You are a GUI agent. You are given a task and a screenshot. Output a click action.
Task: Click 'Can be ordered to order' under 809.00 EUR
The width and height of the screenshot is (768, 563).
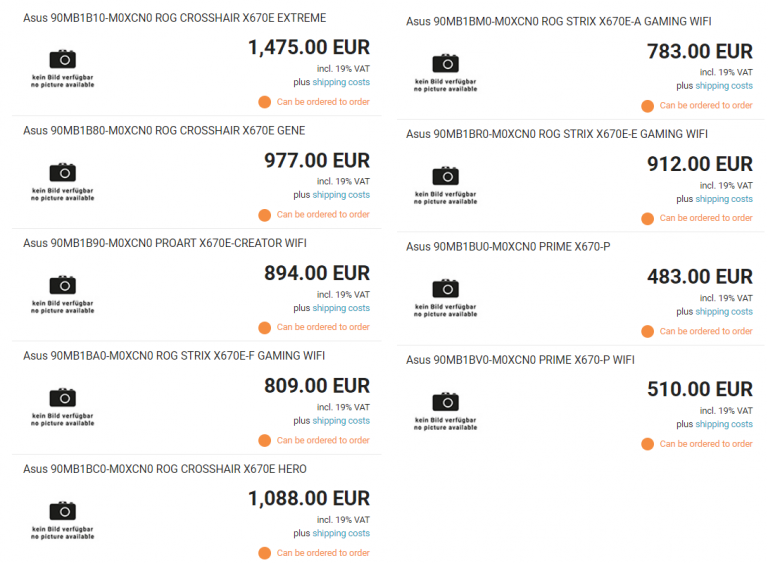pos(323,440)
